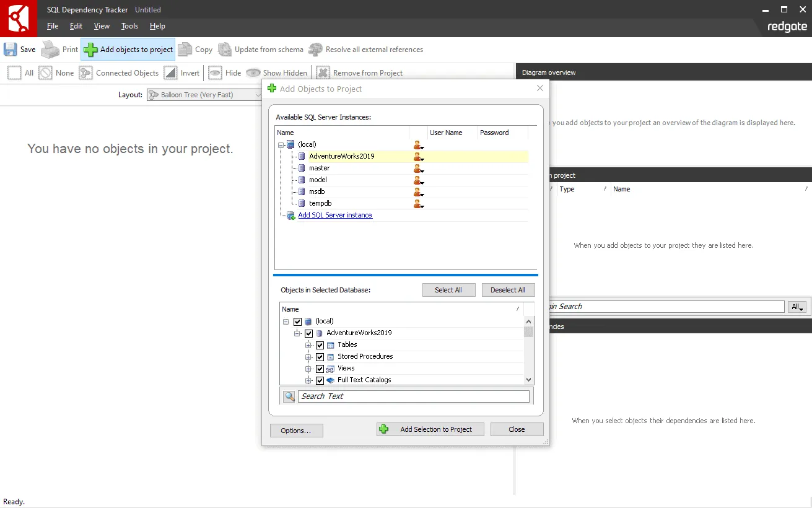Open the Help menu
812x508 pixels.
point(157,26)
